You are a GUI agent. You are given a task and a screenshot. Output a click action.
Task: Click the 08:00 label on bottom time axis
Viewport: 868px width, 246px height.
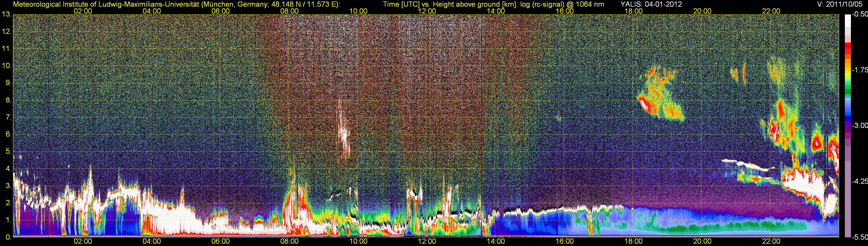[289, 241]
